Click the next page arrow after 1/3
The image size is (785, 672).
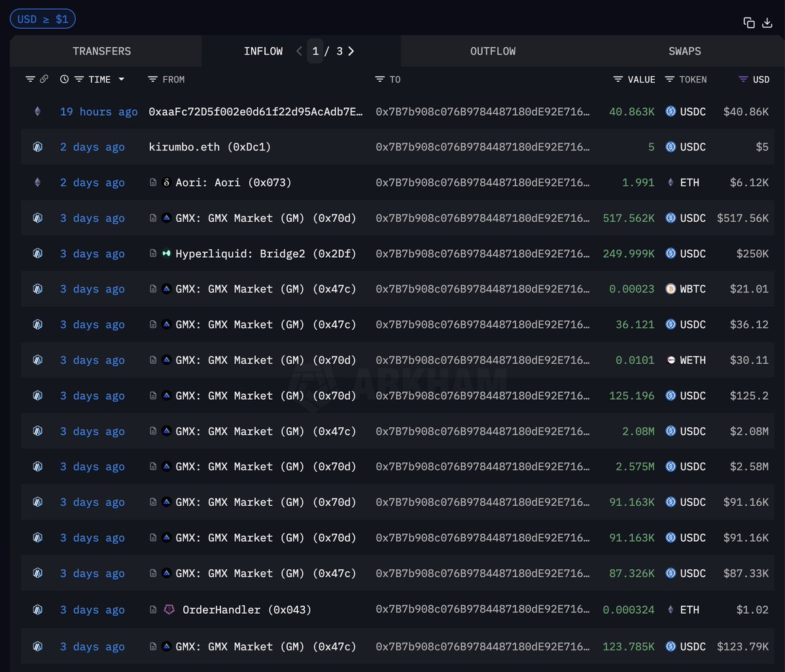click(351, 50)
